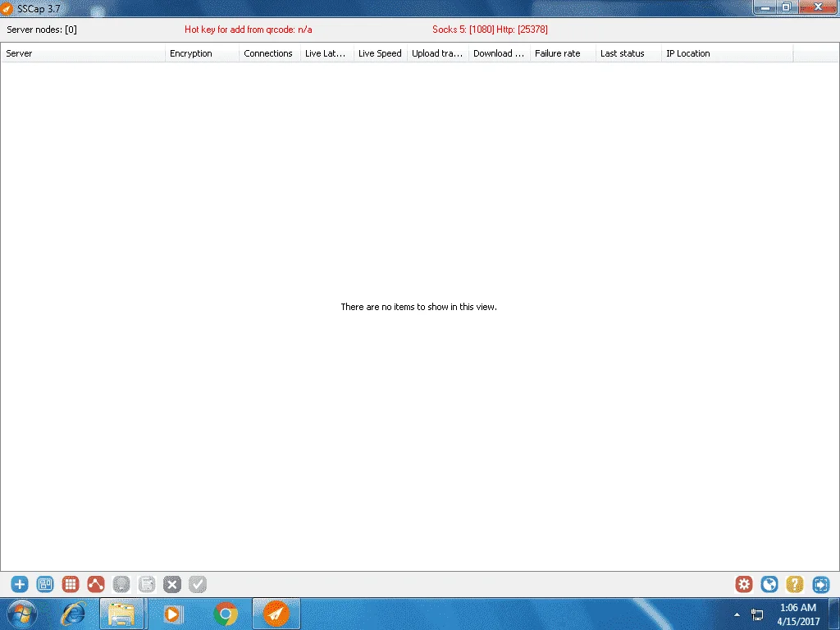Image resolution: width=840 pixels, height=630 pixels.
Task: Click the Download ... column header
Action: pos(500,53)
